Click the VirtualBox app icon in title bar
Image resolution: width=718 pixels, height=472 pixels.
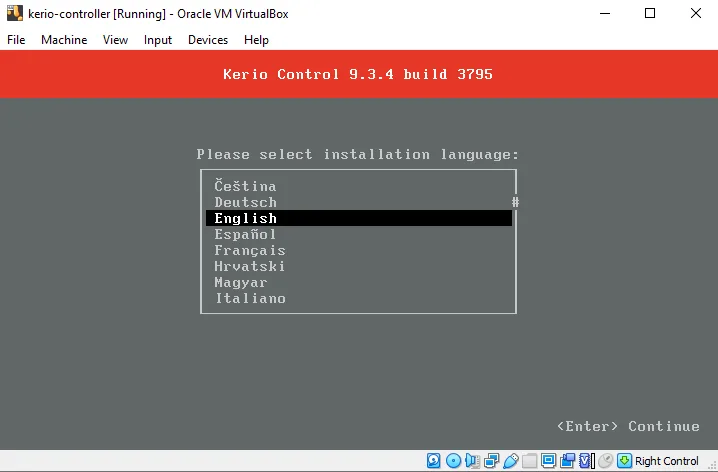click(15, 13)
